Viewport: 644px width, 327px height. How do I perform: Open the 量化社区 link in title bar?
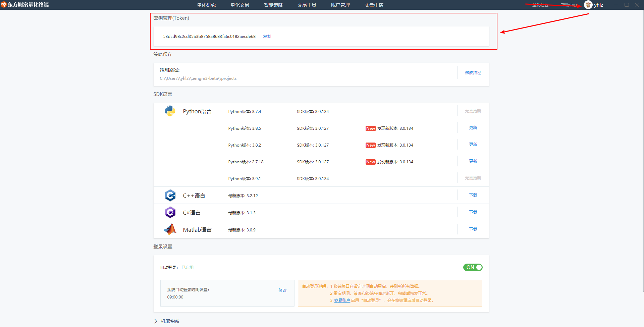[540, 5]
